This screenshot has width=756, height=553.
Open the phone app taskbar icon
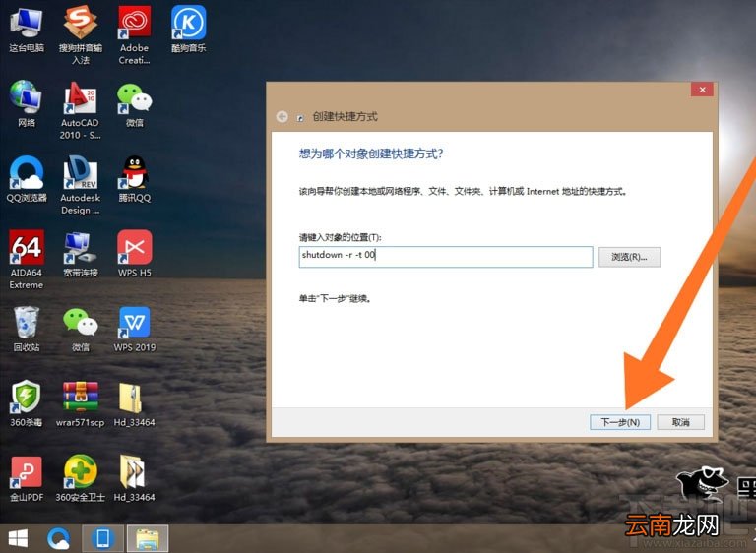click(x=102, y=538)
